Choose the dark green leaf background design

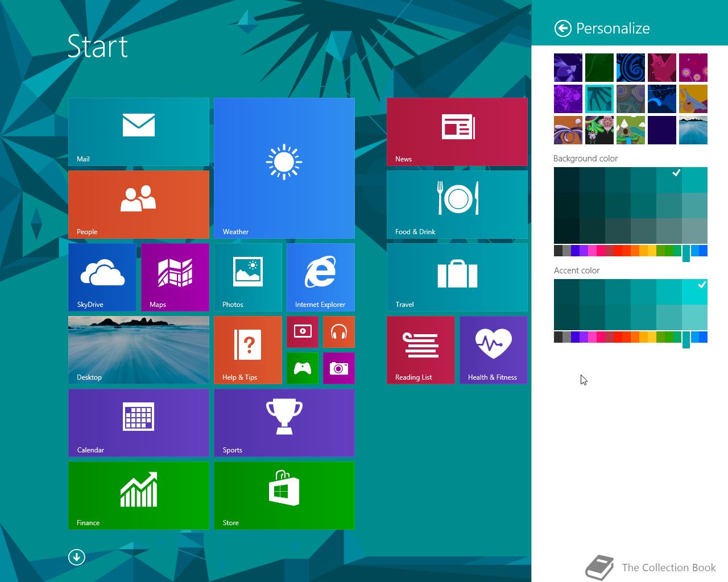click(599, 68)
